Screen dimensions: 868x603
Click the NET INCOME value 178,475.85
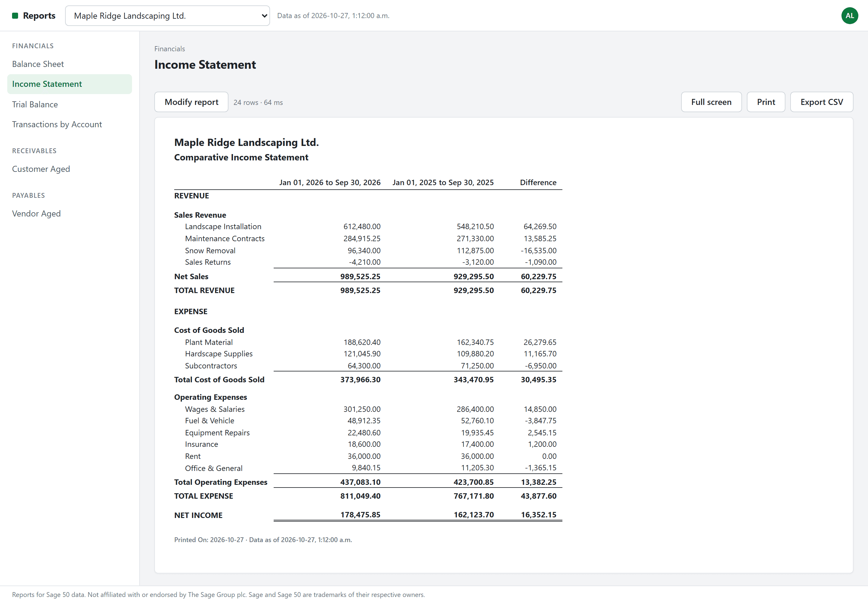click(x=360, y=515)
